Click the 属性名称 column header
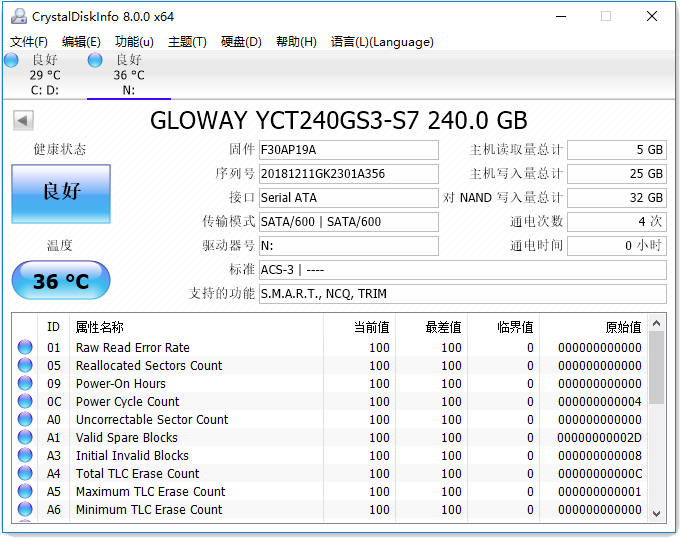 100,327
